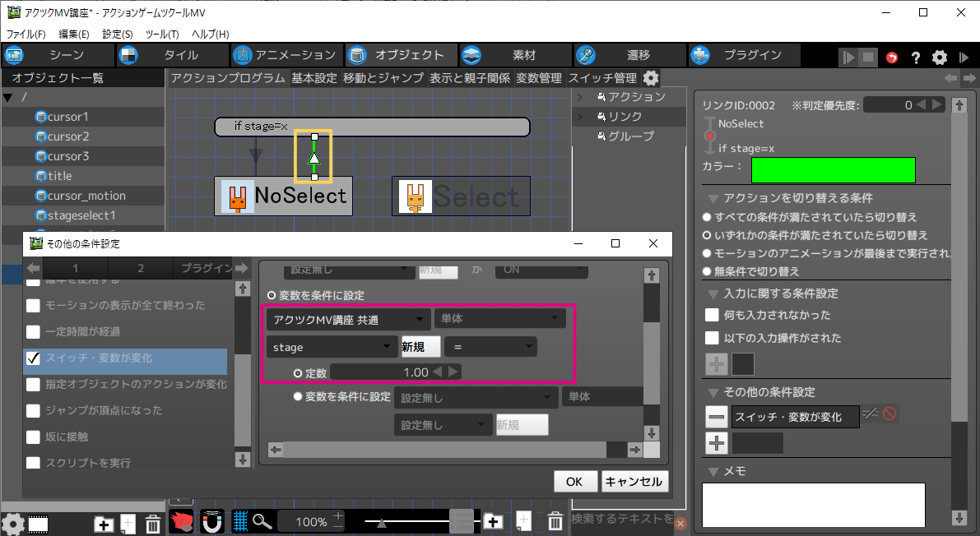Image resolution: width=980 pixels, height=536 pixels.
Task: Select 無条件で切り替え radio option
Action: pyautogui.click(x=707, y=271)
